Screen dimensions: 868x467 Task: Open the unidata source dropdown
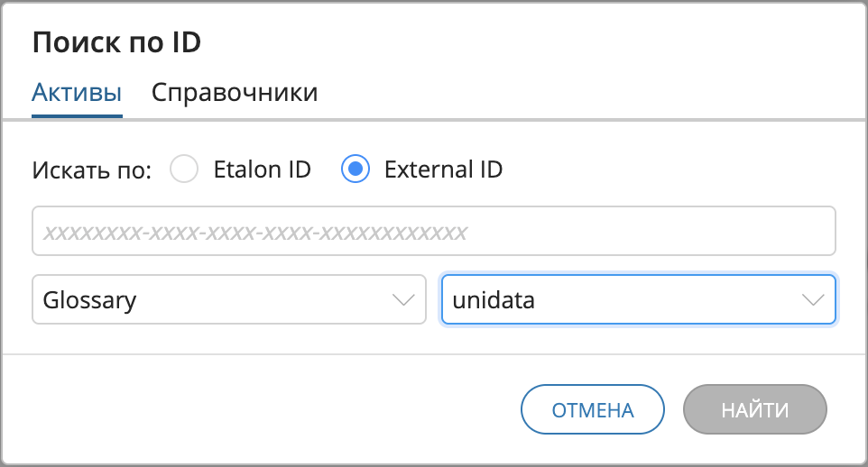[x=638, y=300]
